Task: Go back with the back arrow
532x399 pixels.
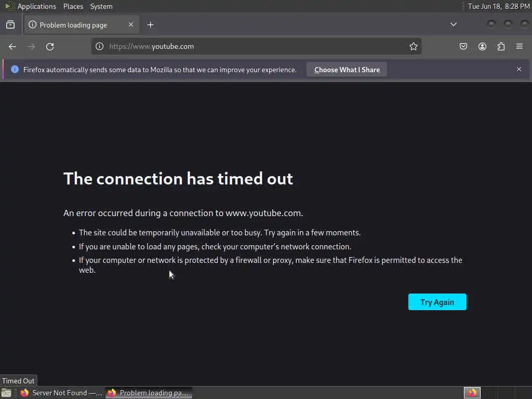Action: 12,46
